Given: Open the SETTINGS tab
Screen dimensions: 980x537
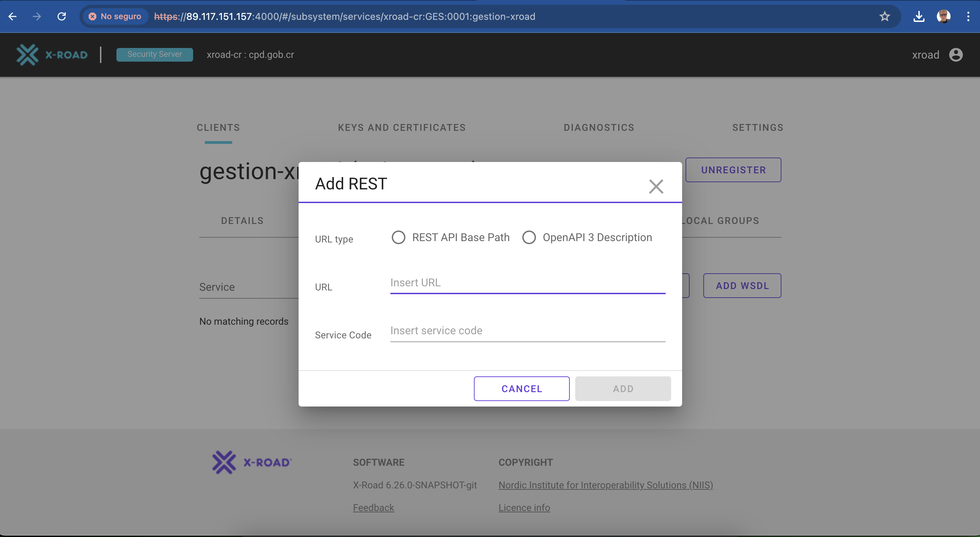Looking at the screenshot, I should click(758, 127).
